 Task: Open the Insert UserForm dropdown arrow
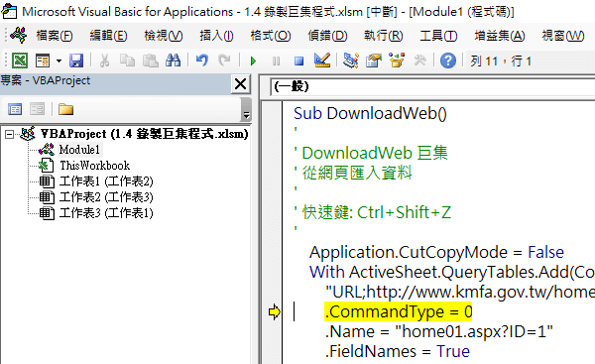59,61
